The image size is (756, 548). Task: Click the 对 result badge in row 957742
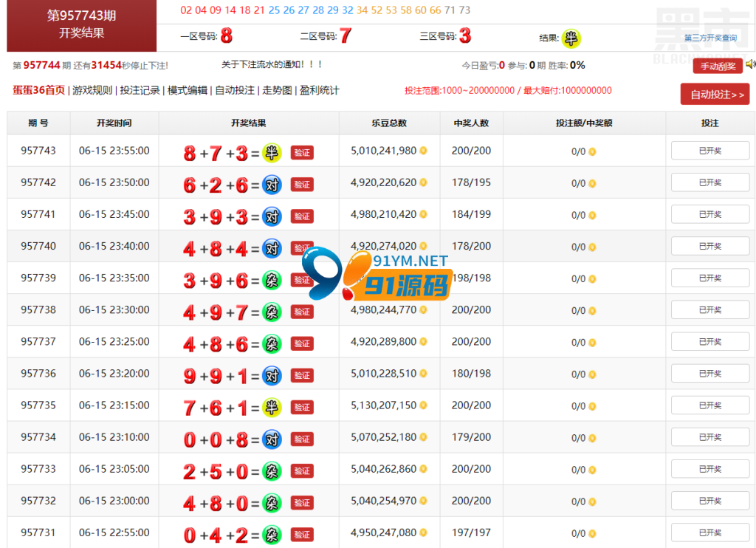[x=272, y=185]
